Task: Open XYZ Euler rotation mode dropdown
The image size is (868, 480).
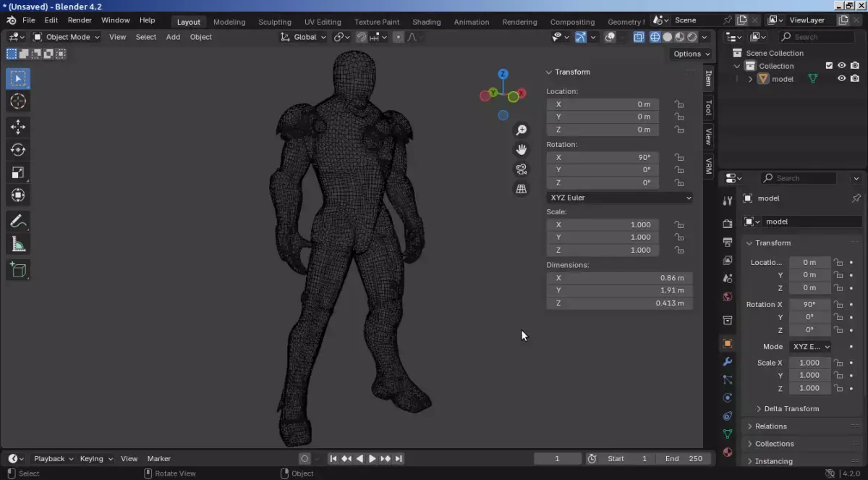Action: 620,198
